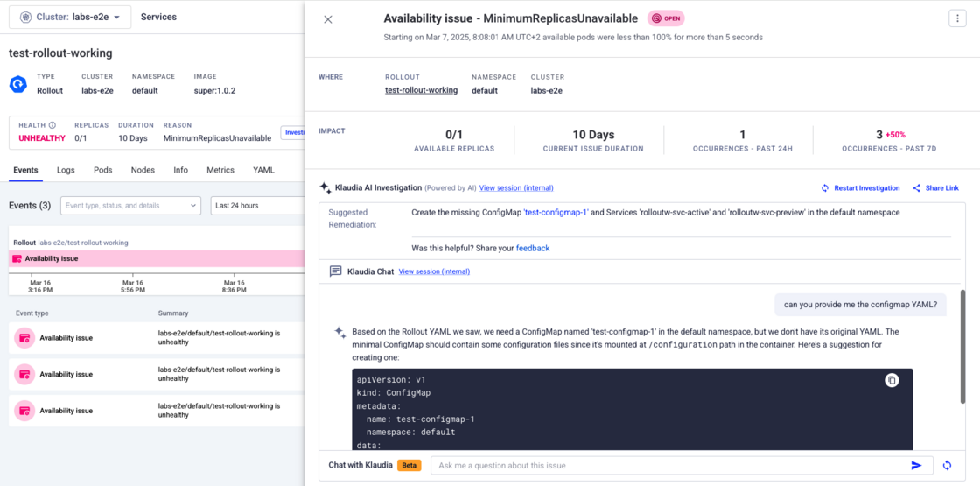This screenshot has height=486, width=980.
Task: Click the first availability issue event icon
Action: click(24, 337)
